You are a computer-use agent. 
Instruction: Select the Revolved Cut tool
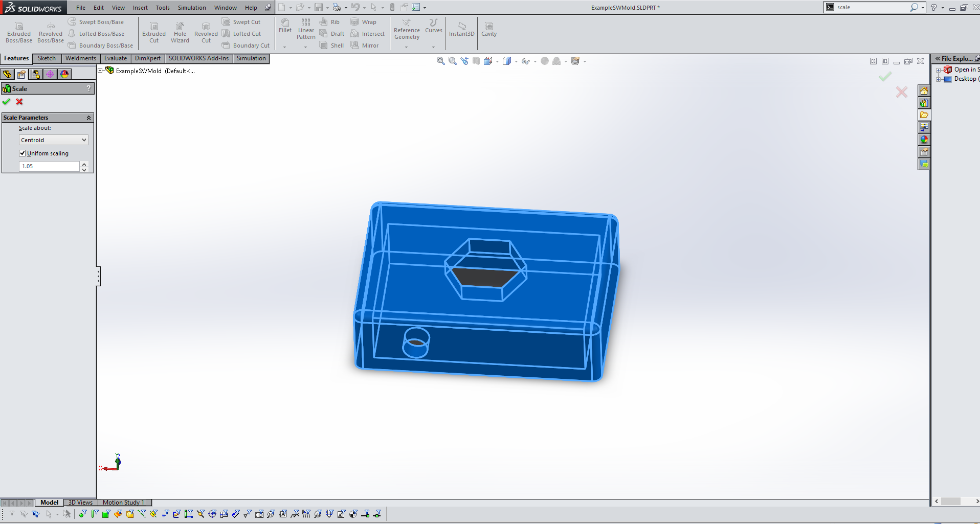206,33
